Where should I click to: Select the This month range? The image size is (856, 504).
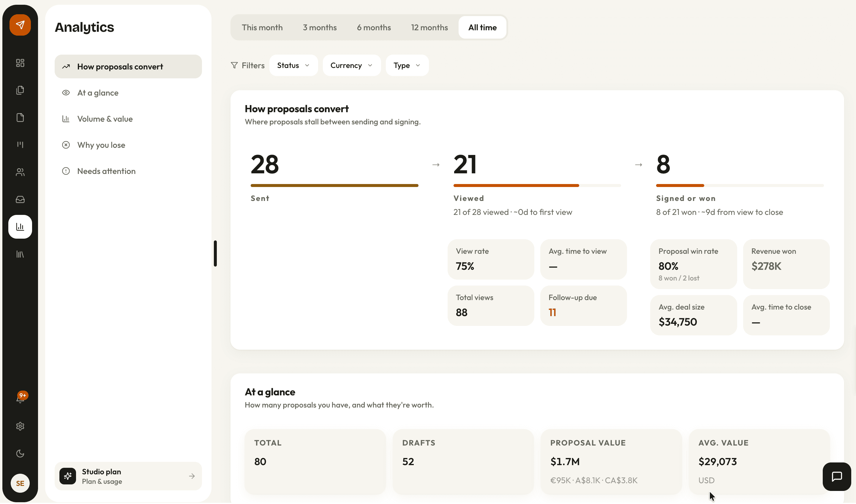point(262,28)
